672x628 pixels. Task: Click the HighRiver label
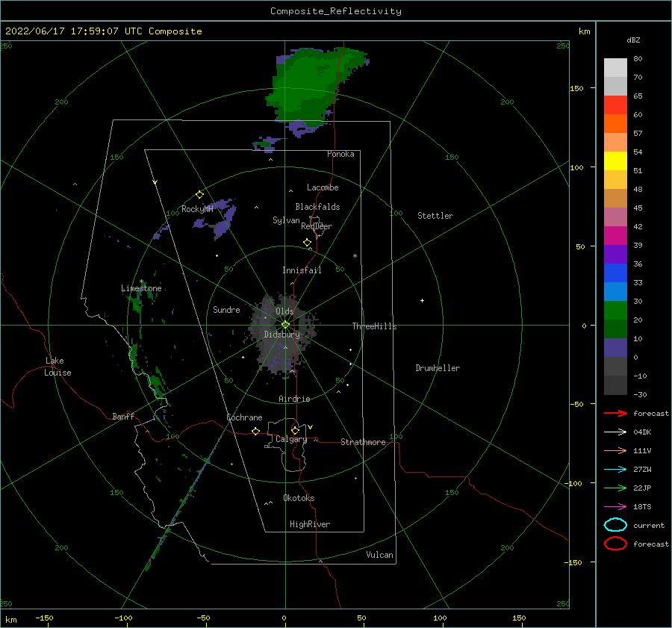(310, 524)
